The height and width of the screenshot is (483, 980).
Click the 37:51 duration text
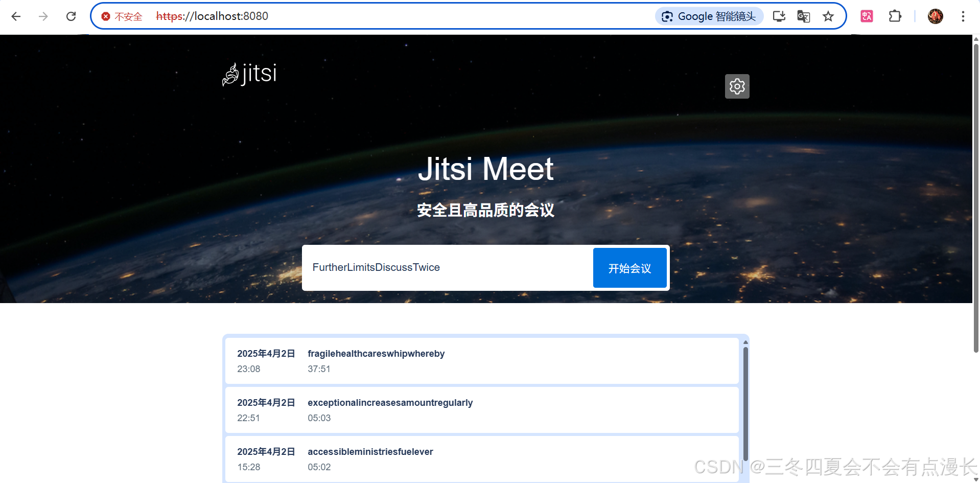click(319, 369)
